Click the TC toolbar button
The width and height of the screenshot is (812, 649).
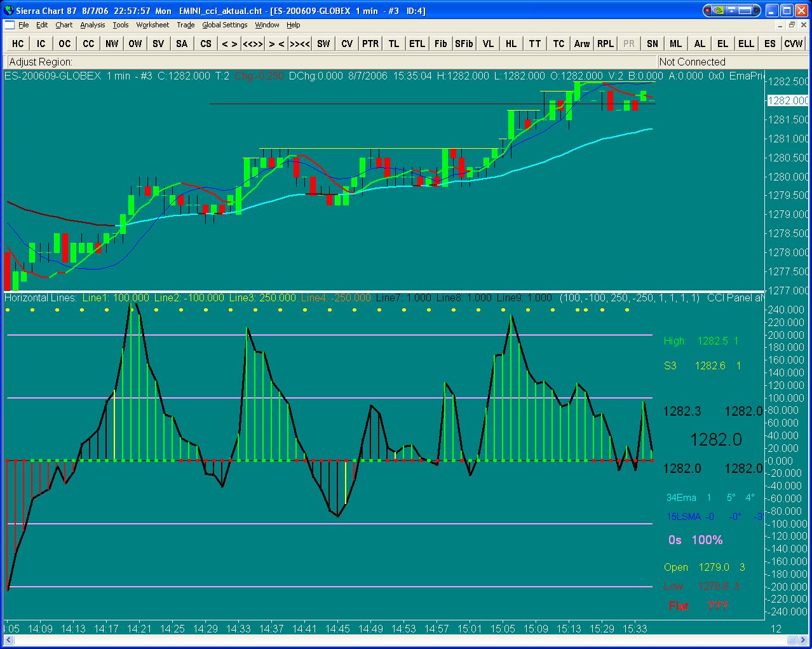(558, 43)
